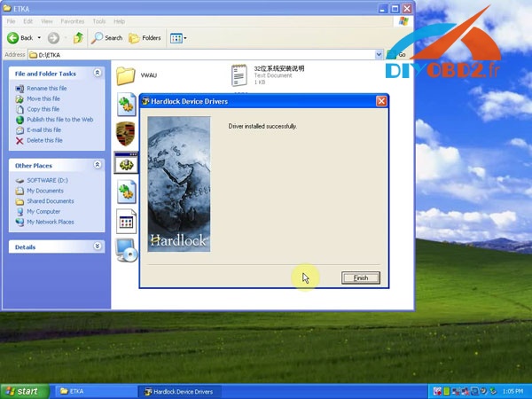Click the Hardlock globe image
Image resolution: width=532 pixels, height=399 pixels.
point(179,184)
